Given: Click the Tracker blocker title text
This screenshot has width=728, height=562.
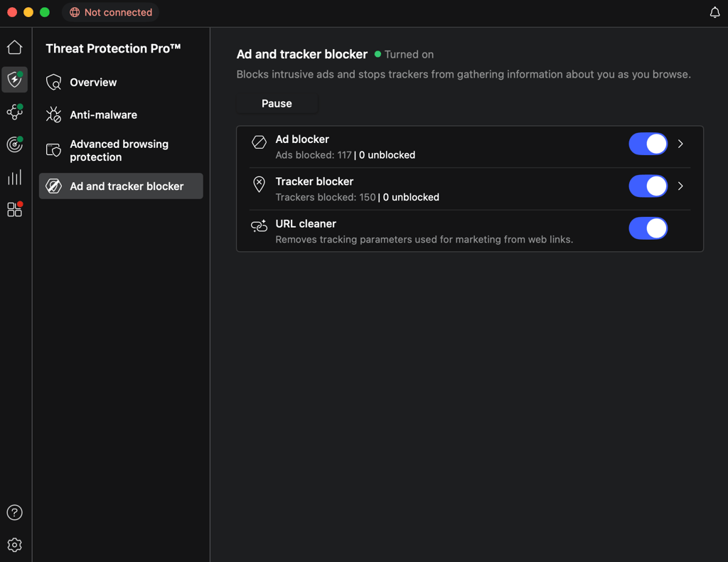Looking at the screenshot, I should click(314, 181).
